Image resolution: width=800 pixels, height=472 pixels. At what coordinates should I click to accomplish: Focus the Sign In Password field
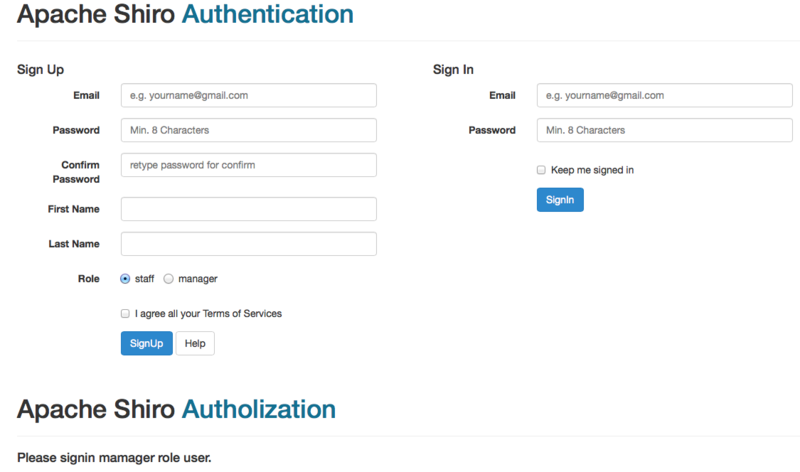pos(664,130)
